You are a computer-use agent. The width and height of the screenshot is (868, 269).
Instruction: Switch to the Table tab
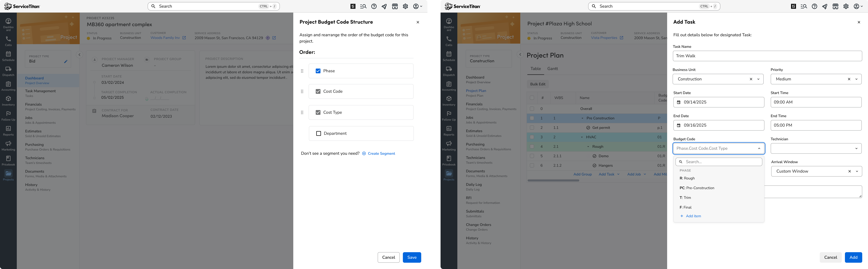click(535, 69)
